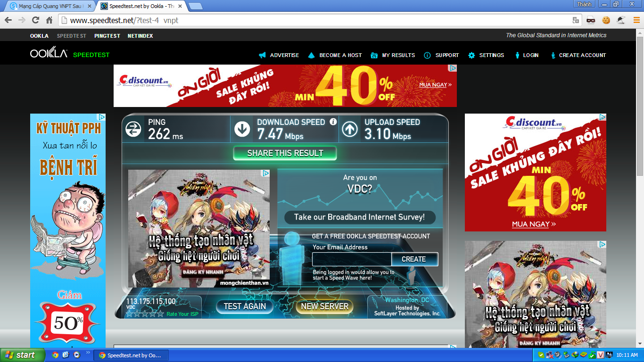644x362 pixels.
Task: Click the info icon beside Support
Action: click(x=427, y=55)
